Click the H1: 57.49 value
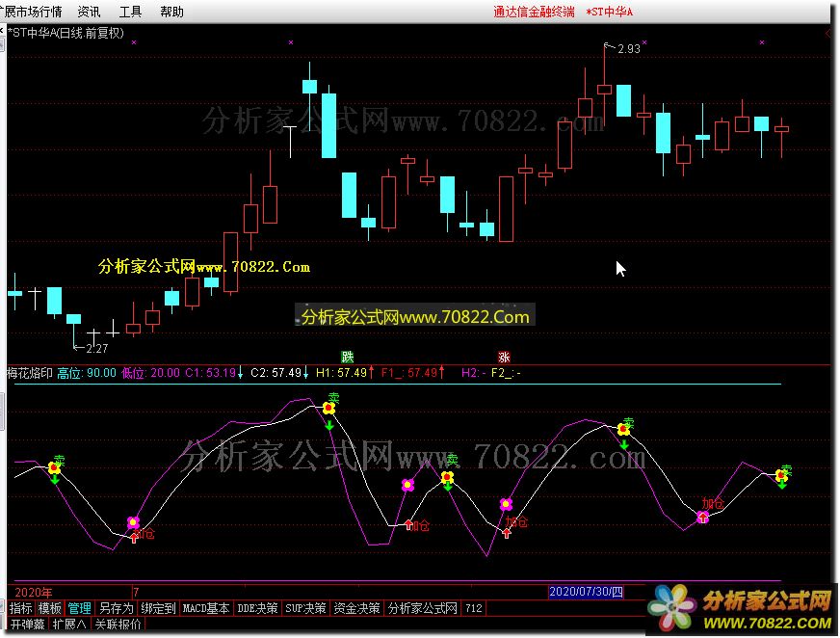The width and height of the screenshot is (840, 638). coord(345,373)
